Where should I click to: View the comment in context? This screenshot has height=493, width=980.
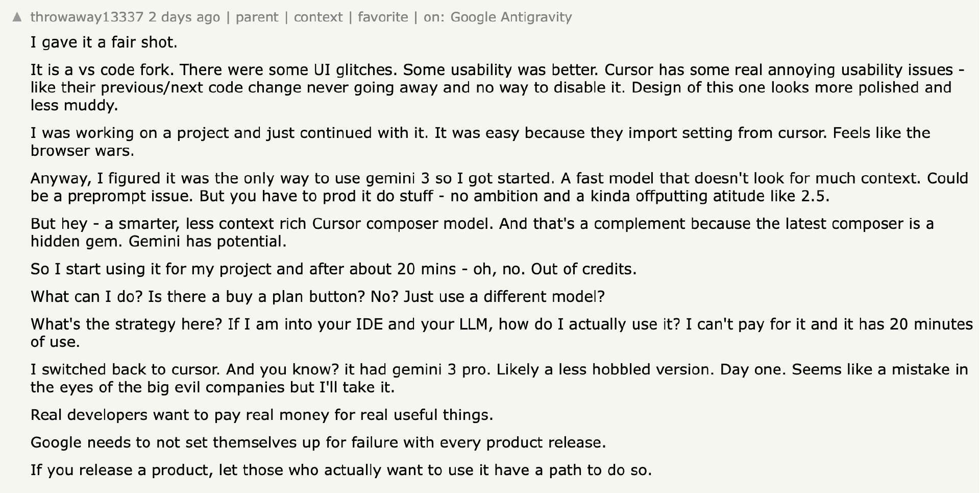(x=318, y=17)
